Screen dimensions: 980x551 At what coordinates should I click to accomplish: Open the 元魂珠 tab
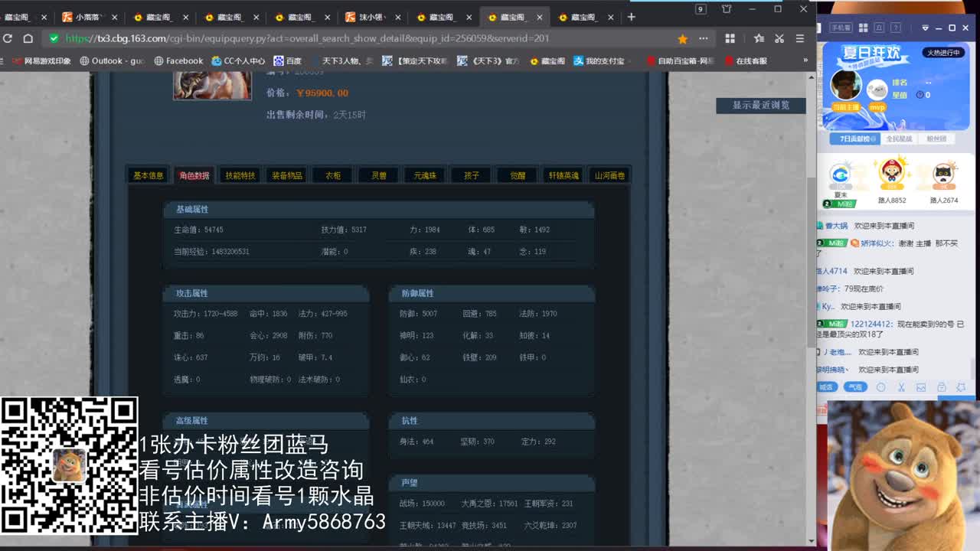(x=425, y=175)
